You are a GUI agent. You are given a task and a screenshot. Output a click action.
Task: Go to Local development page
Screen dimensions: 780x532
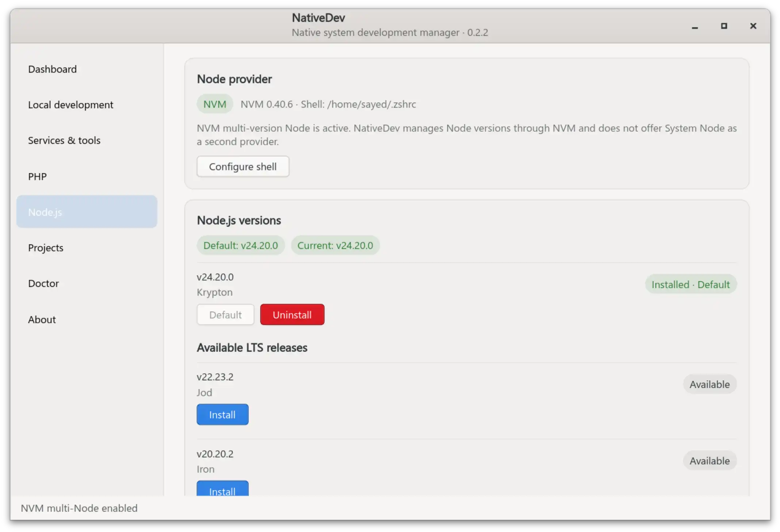[87, 105]
